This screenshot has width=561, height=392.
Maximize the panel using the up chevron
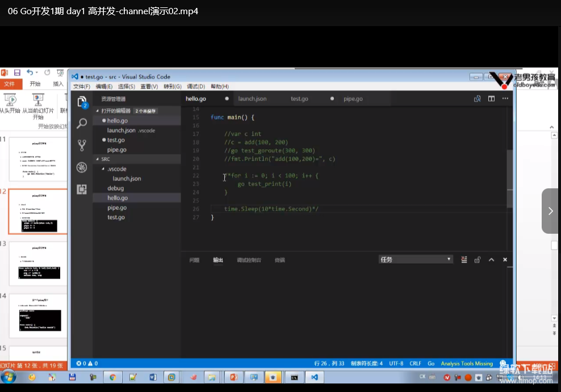(491, 260)
